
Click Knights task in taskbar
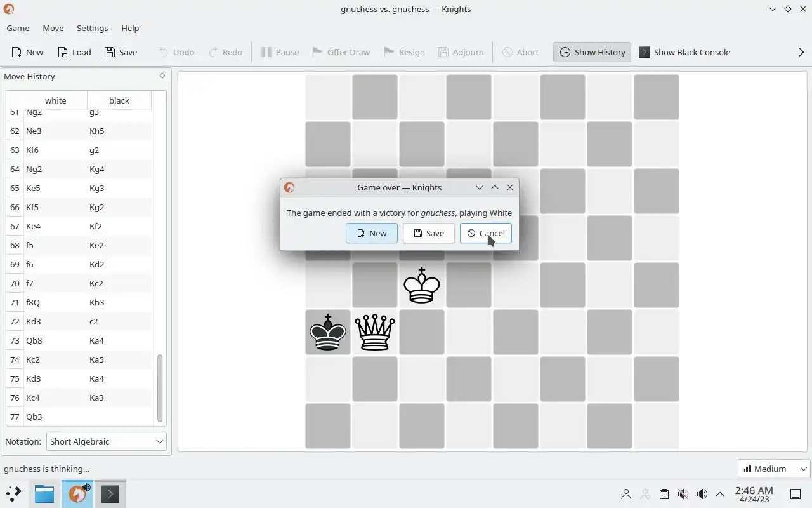77,493
